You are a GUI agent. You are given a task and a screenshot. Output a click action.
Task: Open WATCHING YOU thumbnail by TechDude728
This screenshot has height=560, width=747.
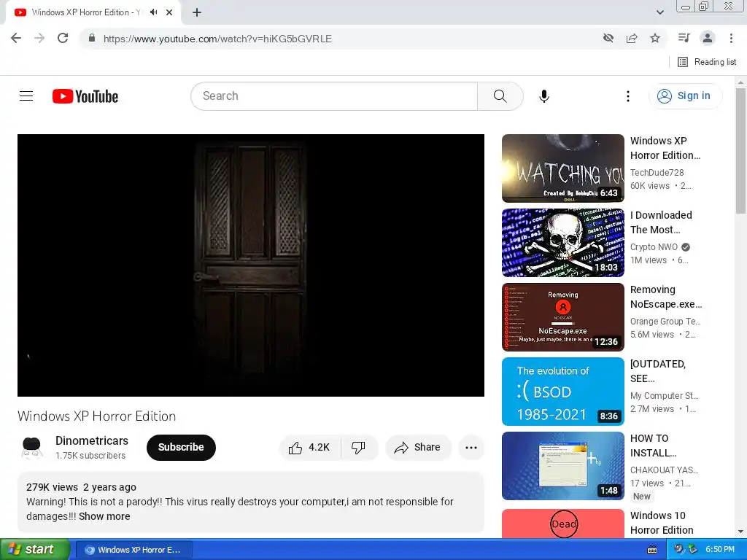562,168
